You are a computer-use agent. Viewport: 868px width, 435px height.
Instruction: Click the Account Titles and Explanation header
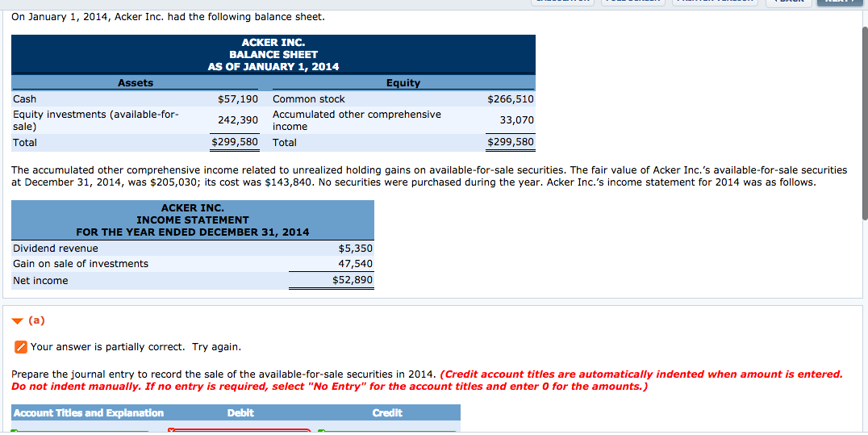click(89, 413)
